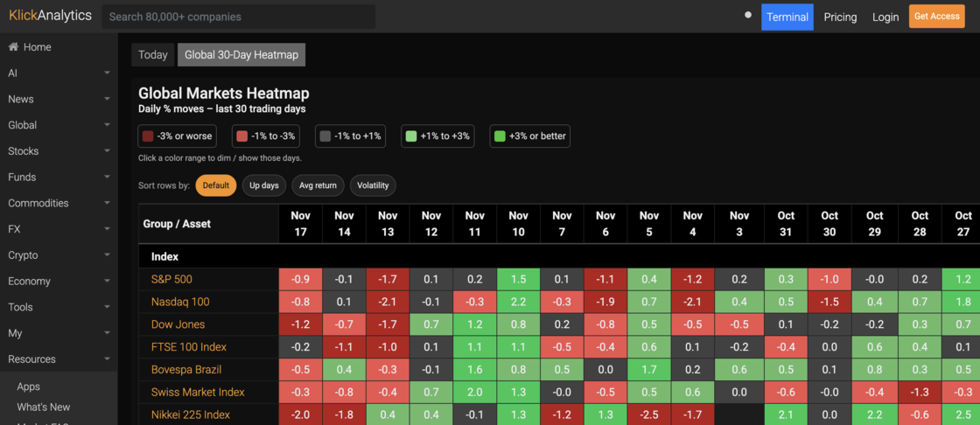Screen dimensions: 980x425
Task: Click the Nov 10 column header
Action: point(519,224)
